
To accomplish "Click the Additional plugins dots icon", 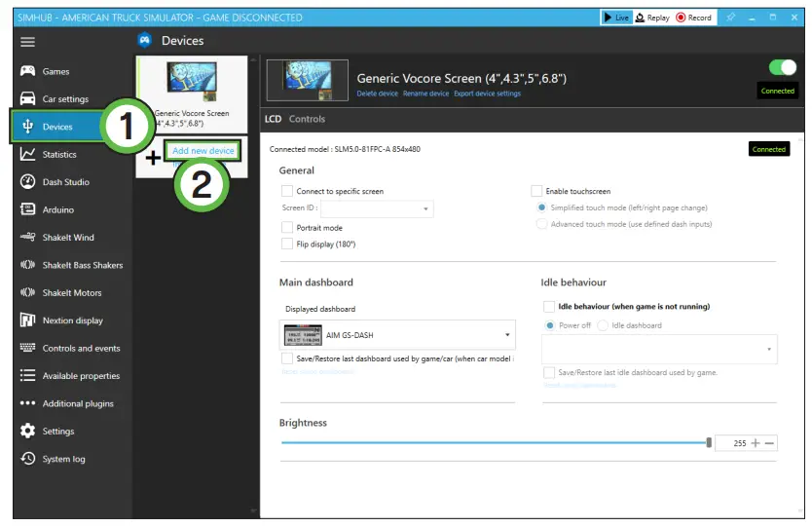I will (27, 402).
